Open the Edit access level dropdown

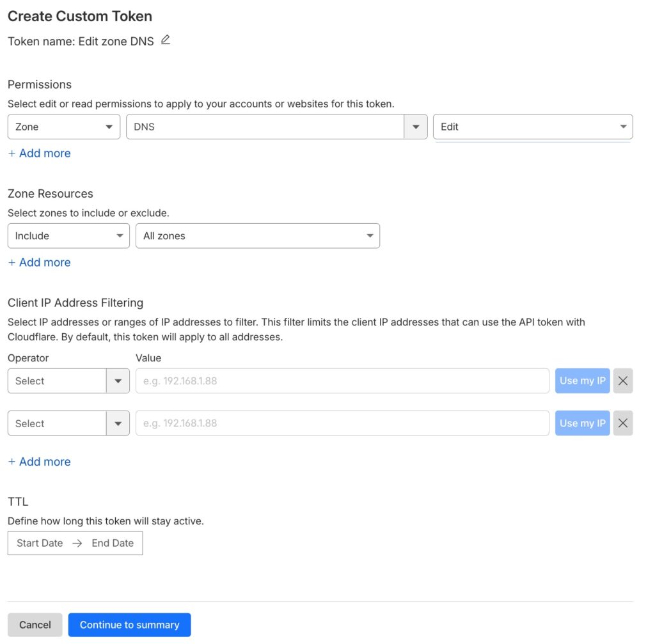(x=532, y=127)
